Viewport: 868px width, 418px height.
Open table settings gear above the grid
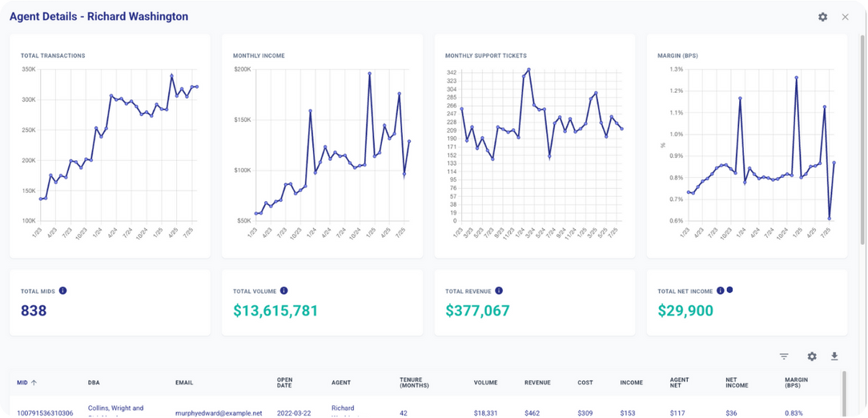pyautogui.click(x=812, y=356)
